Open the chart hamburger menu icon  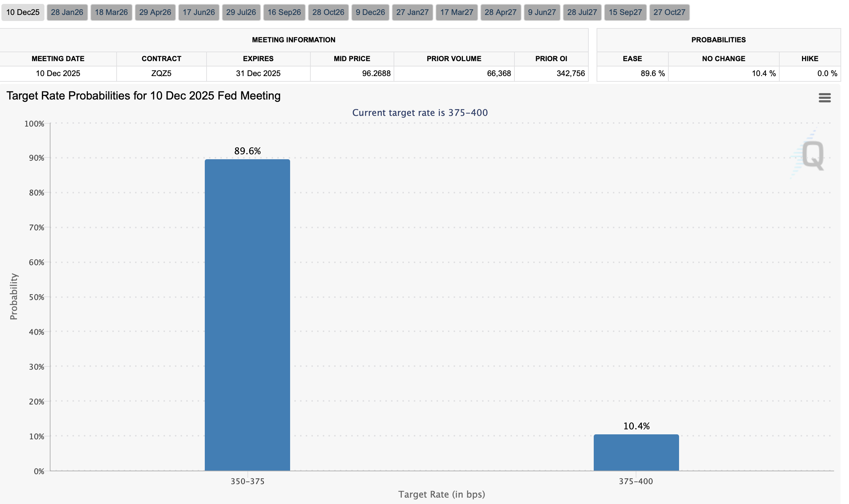[x=824, y=98]
